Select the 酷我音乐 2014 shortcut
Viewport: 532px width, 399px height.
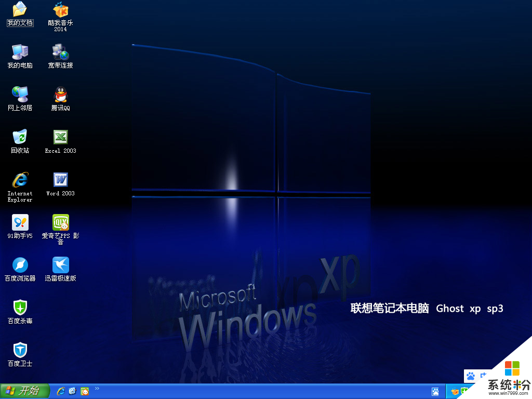[60, 10]
